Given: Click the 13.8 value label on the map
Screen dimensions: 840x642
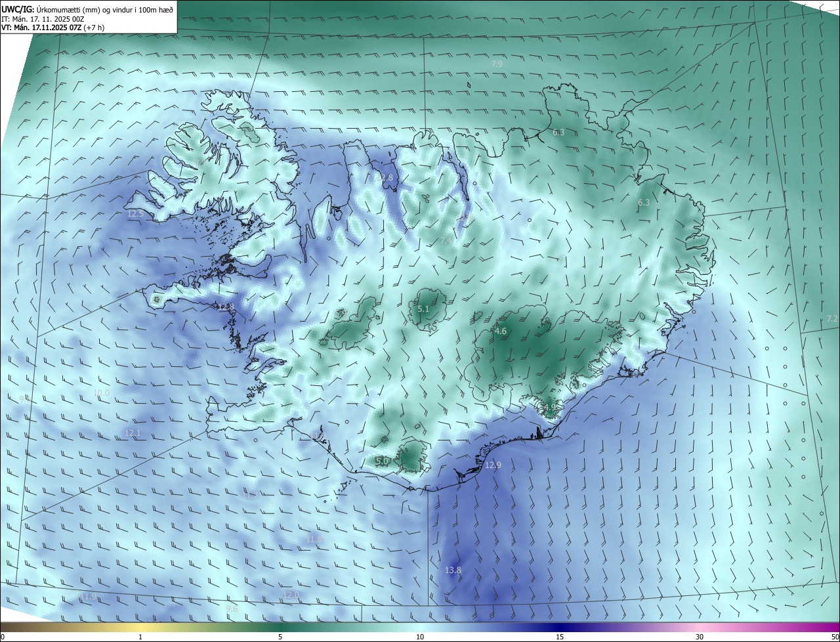Looking at the screenshot, I should (x=453, y=570).
